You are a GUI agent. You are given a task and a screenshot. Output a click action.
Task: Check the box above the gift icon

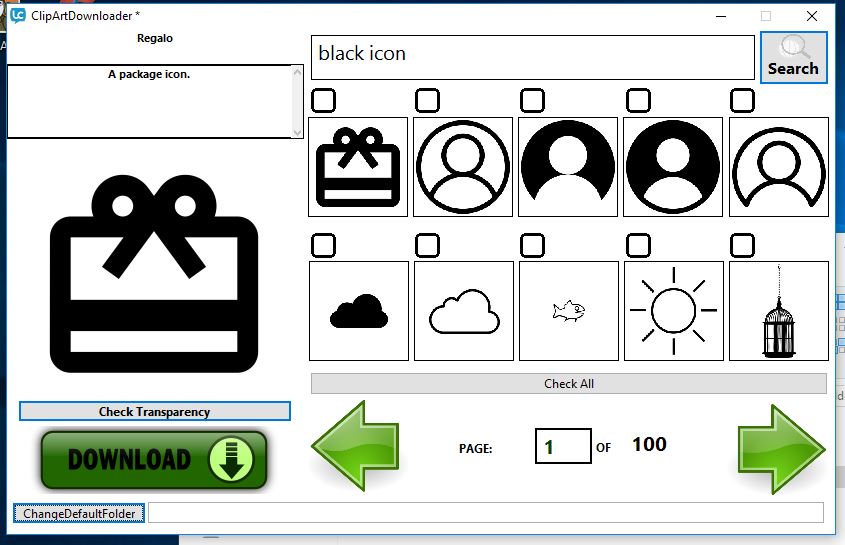323,100
